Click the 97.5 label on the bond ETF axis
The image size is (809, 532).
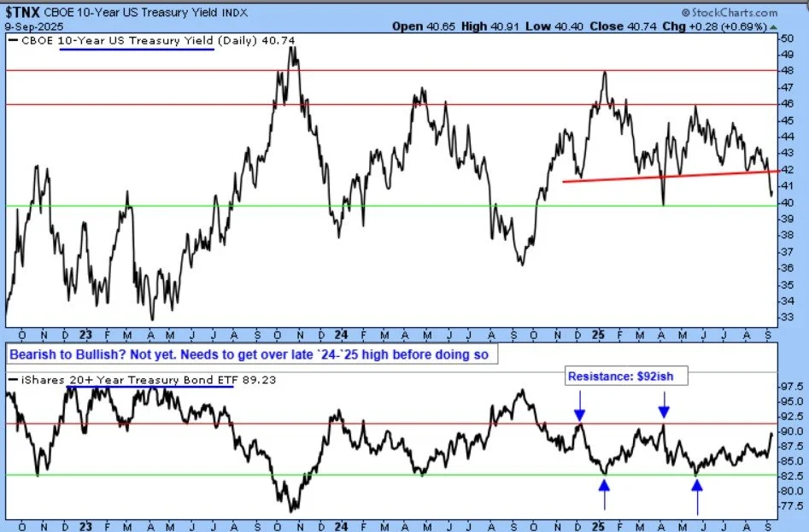(792, 387)
